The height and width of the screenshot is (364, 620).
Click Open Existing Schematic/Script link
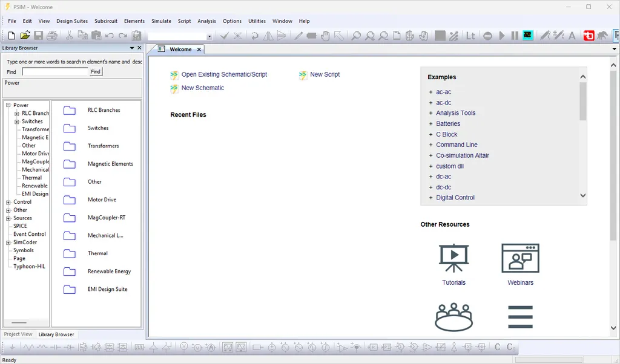(x=224, y=74)
